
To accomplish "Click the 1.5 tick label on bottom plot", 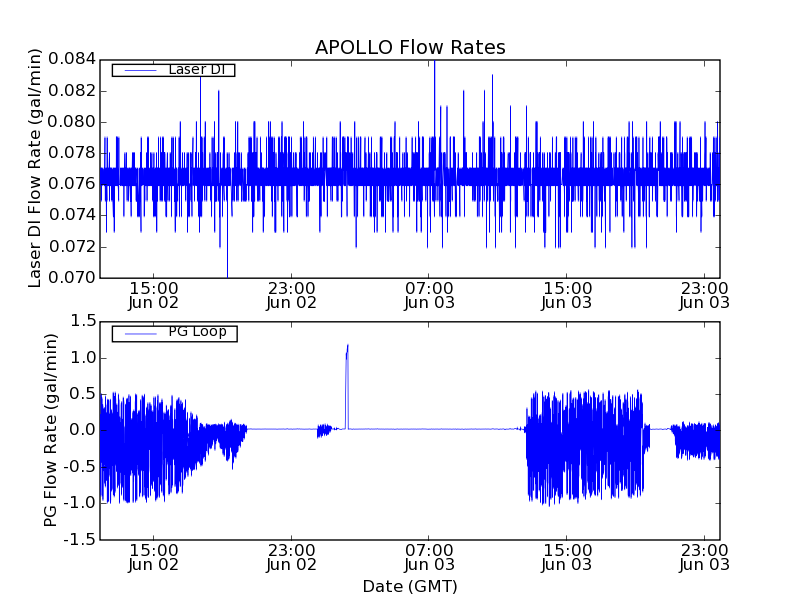I will click(x=83, y=321).
